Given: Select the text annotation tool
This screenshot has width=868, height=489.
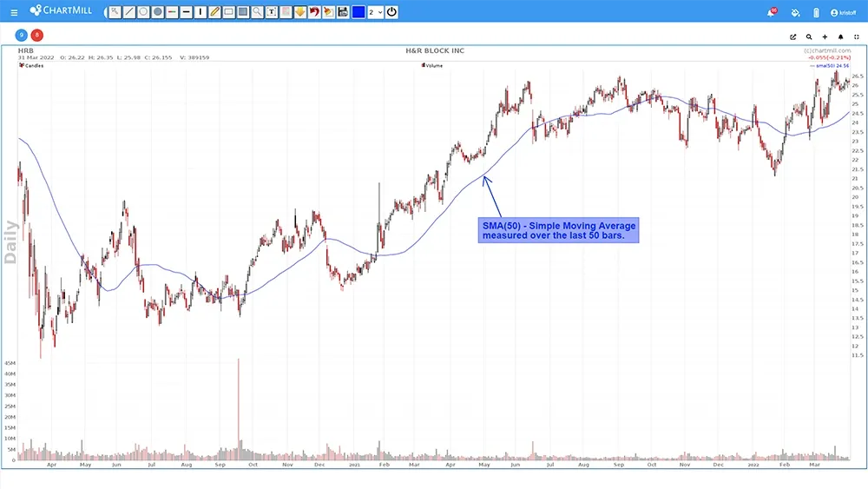Looking at the screenshot, I should coord(272,11).
